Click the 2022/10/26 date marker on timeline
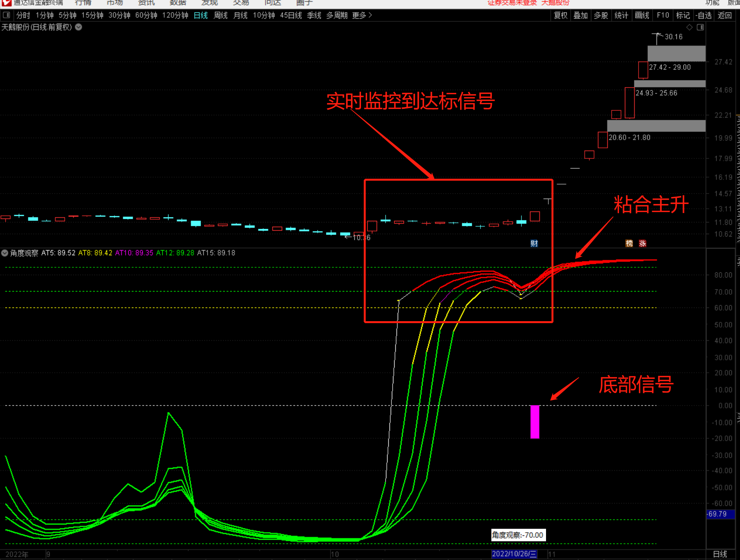The image size is (740, 560). (x=514, y=554)
